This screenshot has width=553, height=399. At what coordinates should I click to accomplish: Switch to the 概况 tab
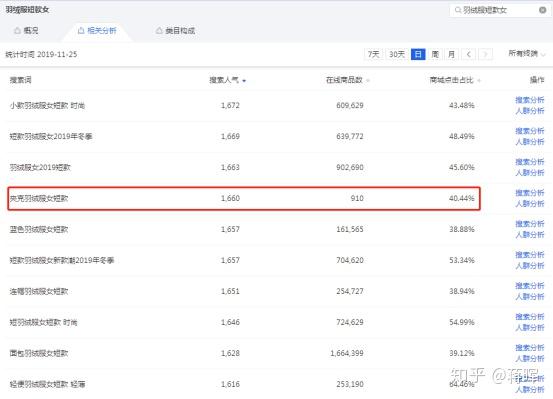click(26, 31)
